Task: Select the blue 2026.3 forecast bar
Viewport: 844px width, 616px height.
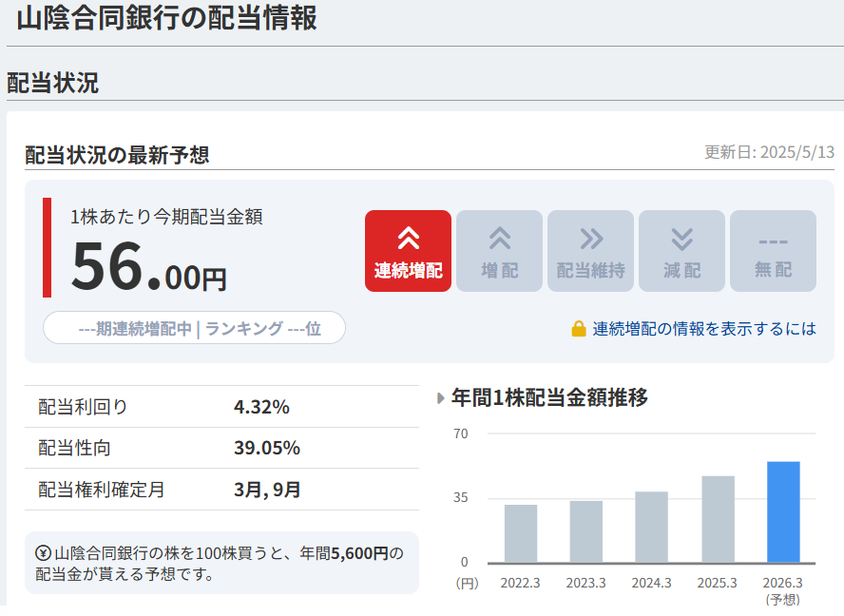Action: pyautogui.click(x=783, y=512)
